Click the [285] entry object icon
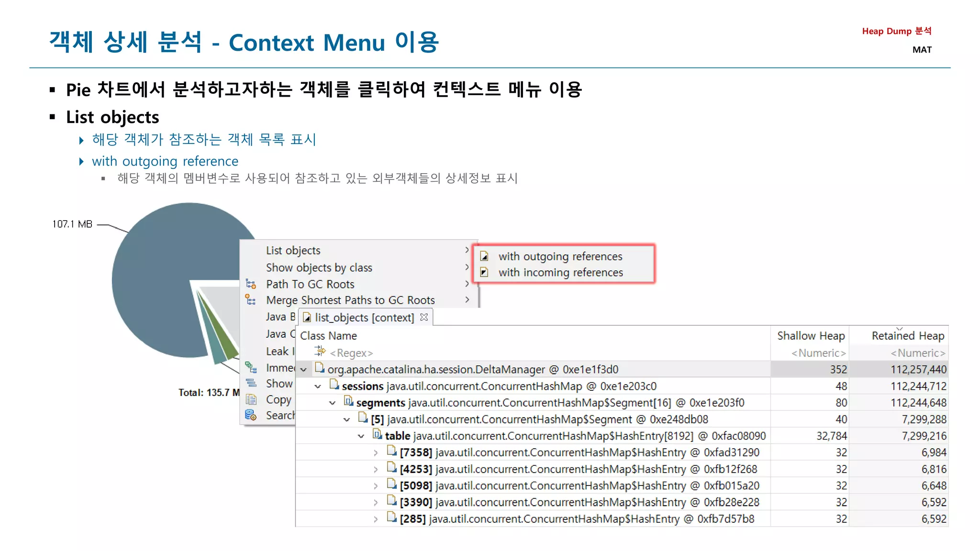The height and width of the screenshot is (551, 980). 392,517
